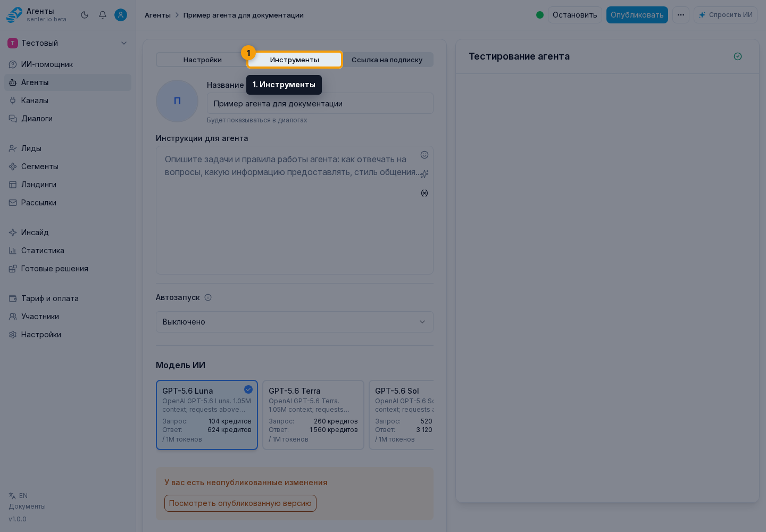Toggle dark mode with the moon icon

point(85,15)
